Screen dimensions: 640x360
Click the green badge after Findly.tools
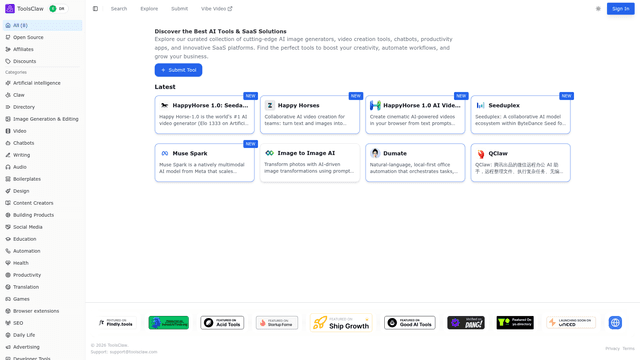click(169, 323)
